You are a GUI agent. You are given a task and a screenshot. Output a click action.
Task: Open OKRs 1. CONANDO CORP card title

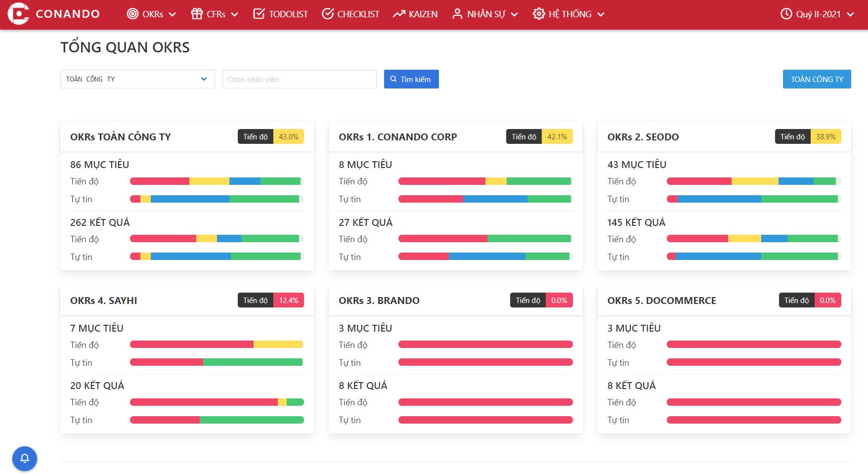pyautogui.click(x=397, y=137)
